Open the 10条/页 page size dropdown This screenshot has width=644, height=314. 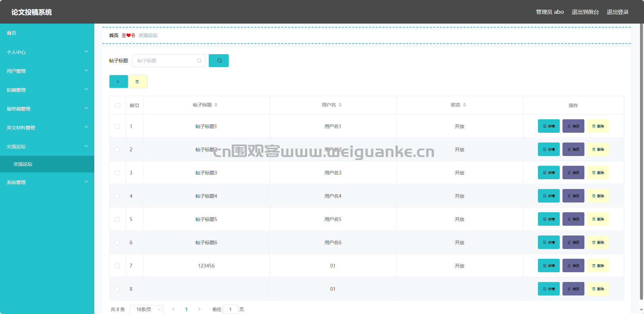pos(147,309)
